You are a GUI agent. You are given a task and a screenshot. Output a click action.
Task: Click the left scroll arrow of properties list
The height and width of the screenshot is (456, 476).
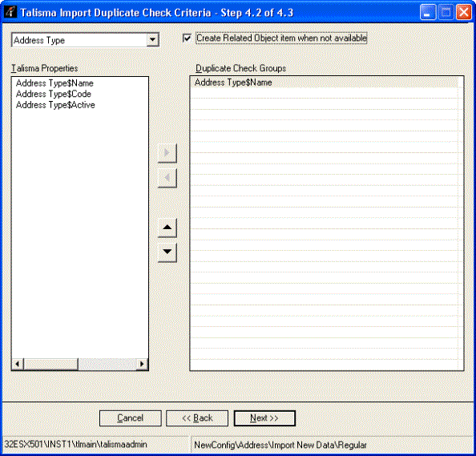[x=18, y=364]
